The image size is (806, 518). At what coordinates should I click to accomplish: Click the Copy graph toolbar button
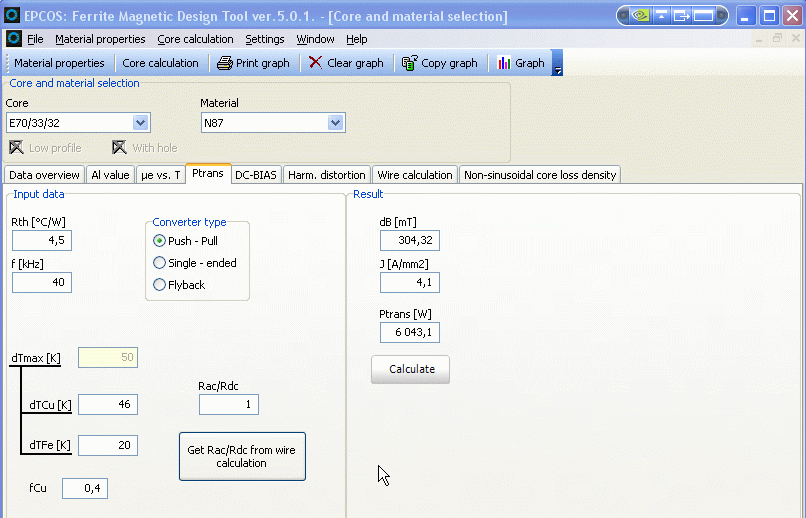(439, 63)
